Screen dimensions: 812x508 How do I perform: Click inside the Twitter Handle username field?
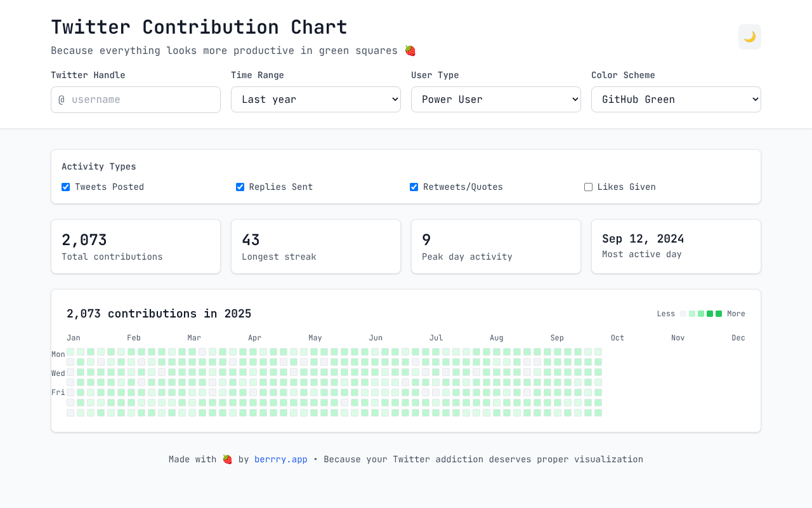coord(135,99)
